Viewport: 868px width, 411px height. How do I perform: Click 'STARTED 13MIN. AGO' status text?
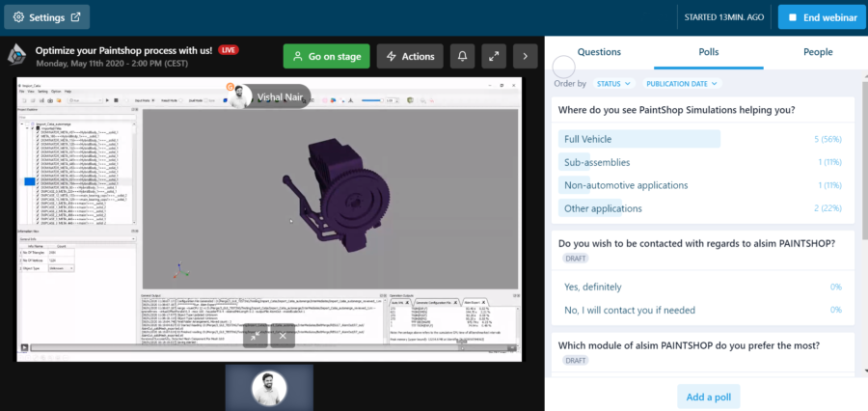tap(724, 17)
